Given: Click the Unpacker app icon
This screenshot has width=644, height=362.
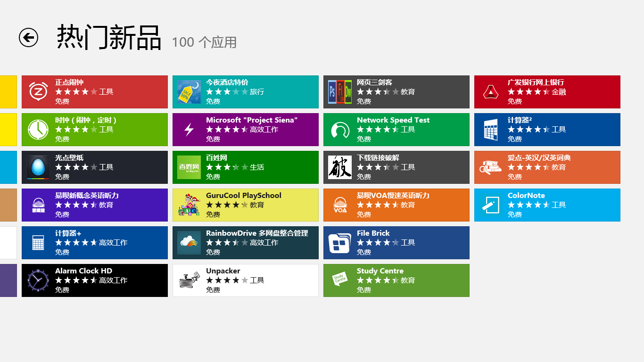Looking at the screenshot, I should click(x=189, y=280).
